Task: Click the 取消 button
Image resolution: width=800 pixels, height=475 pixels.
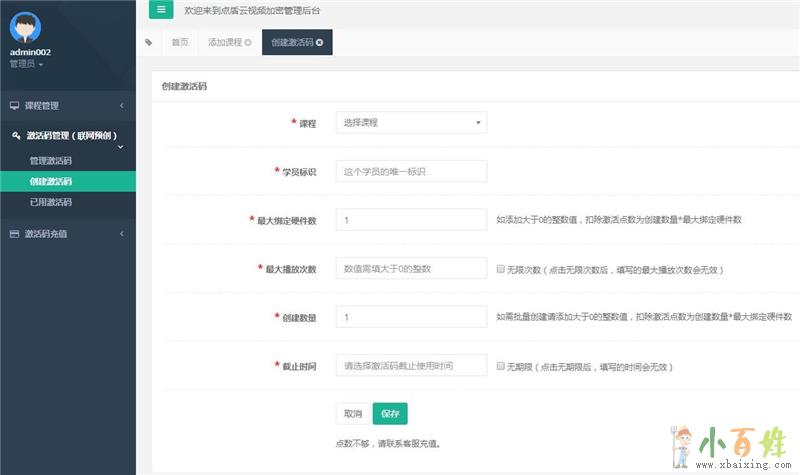Action: pyautogui.click(x=352, y=413)
